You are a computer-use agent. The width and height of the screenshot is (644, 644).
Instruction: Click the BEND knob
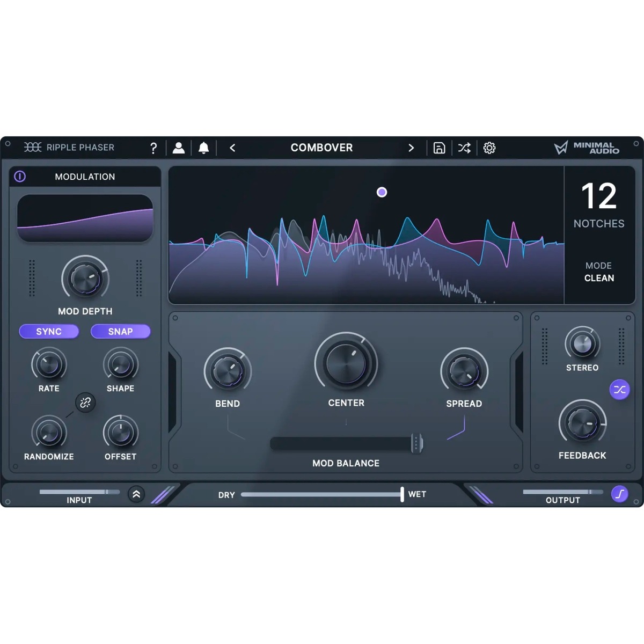[x=228, y=371]
